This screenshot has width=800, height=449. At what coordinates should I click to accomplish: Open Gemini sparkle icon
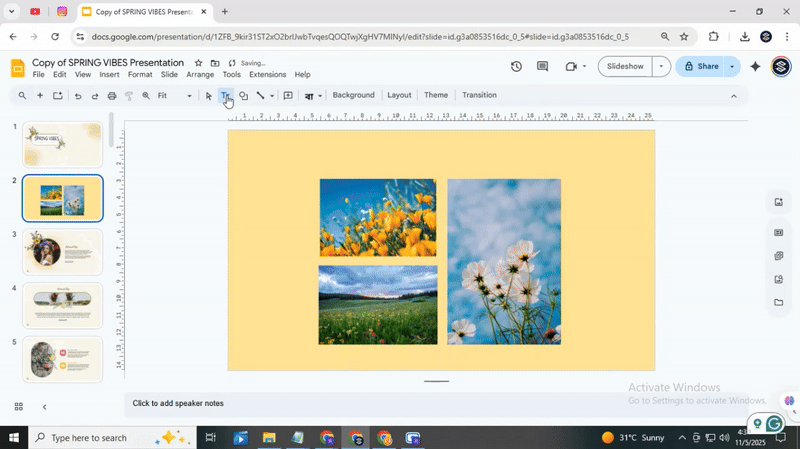[755, 67]
